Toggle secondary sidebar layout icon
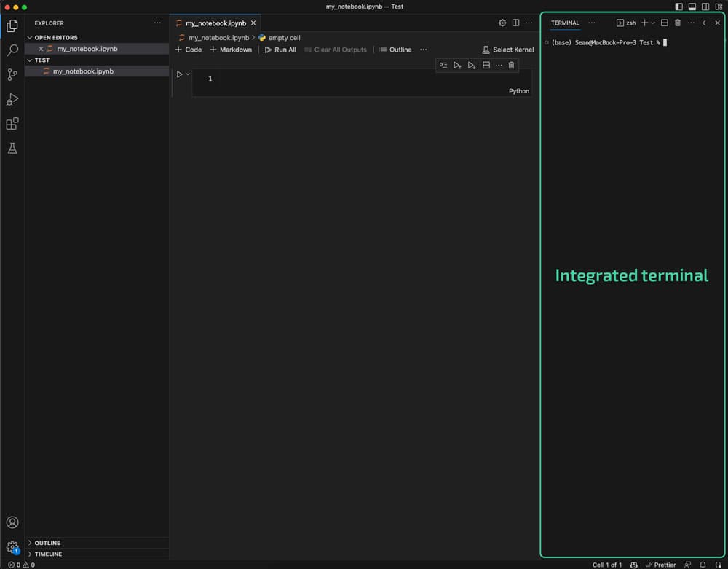Screen dimensions: 728x569 point(705,7)
